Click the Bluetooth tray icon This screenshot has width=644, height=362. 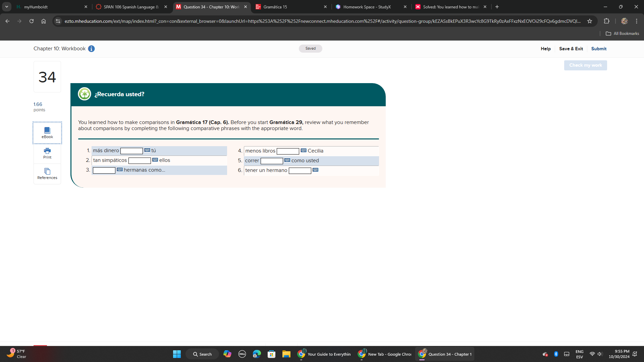(556, 354)
